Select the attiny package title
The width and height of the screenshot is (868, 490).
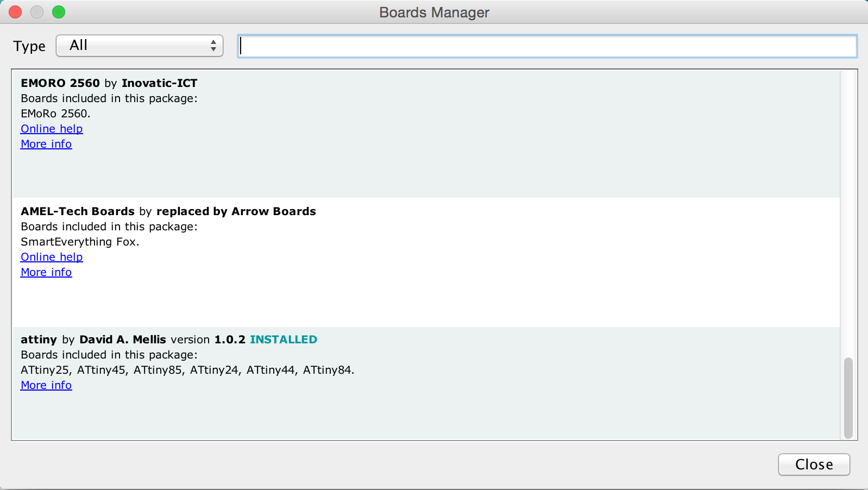point(39,340)
